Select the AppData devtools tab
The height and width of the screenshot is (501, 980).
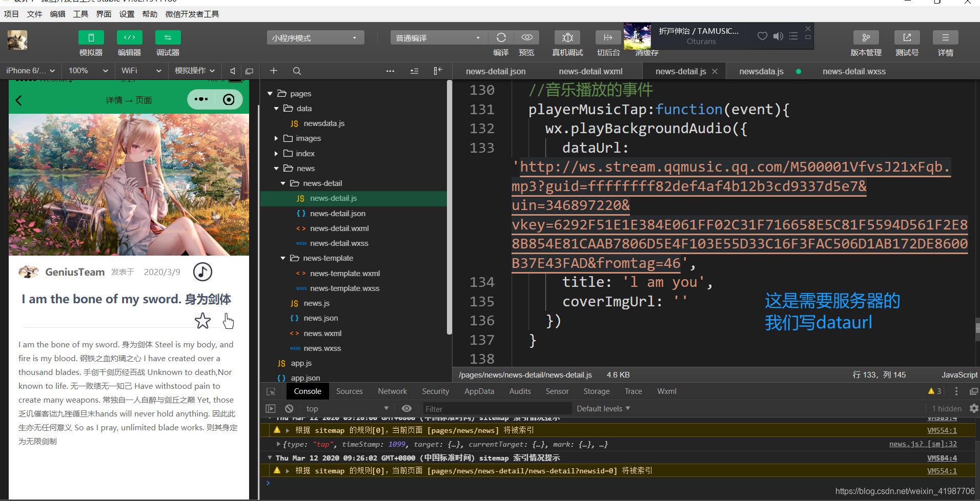pyautogui.click(x=479, y=391)
